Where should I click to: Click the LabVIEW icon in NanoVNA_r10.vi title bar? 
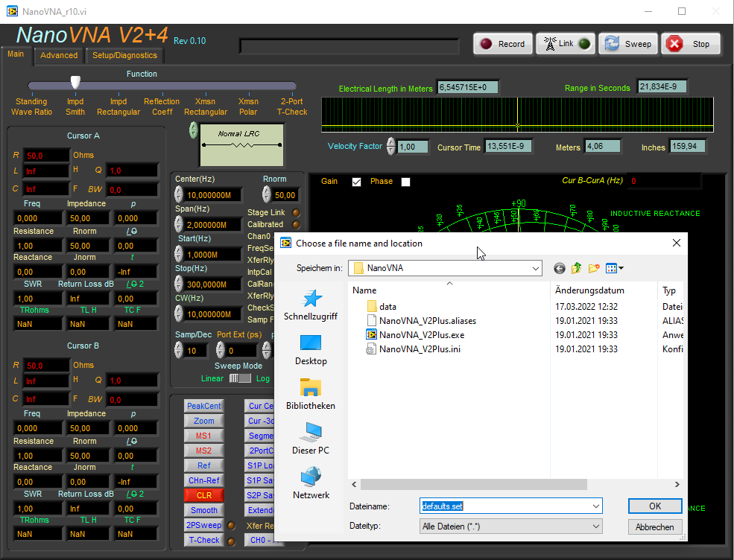click(x=12, y=11)
